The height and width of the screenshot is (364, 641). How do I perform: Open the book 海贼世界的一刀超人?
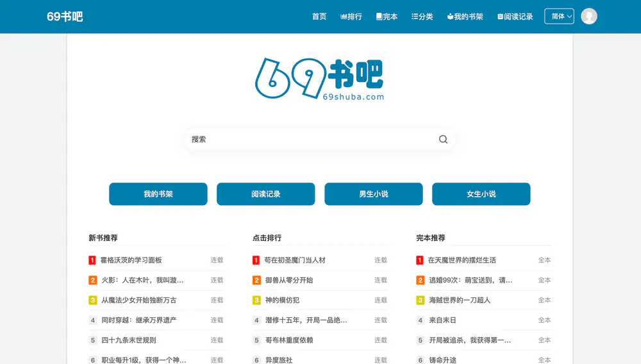(460, 301)
